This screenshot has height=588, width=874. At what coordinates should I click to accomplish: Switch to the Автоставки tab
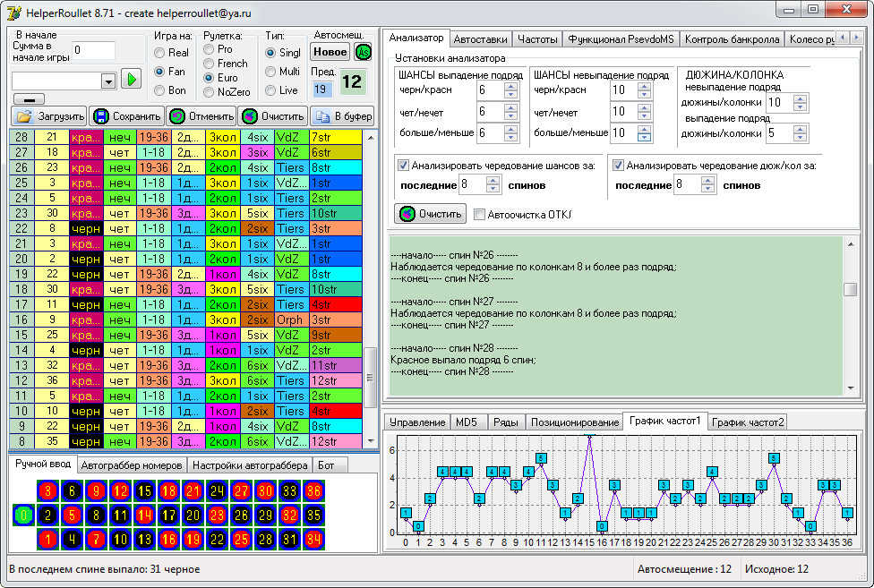pos(481,39)
